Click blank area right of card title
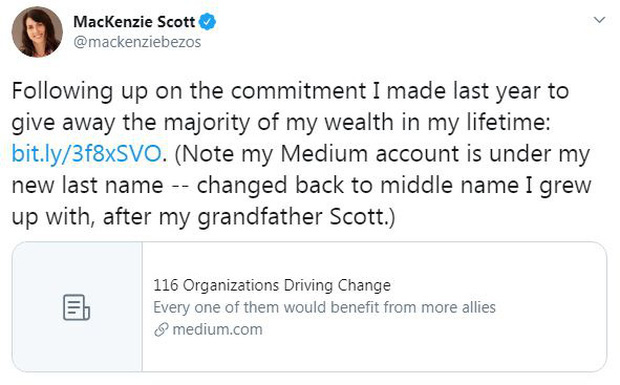Screen dimensions: 620x385 pos(498,285)
